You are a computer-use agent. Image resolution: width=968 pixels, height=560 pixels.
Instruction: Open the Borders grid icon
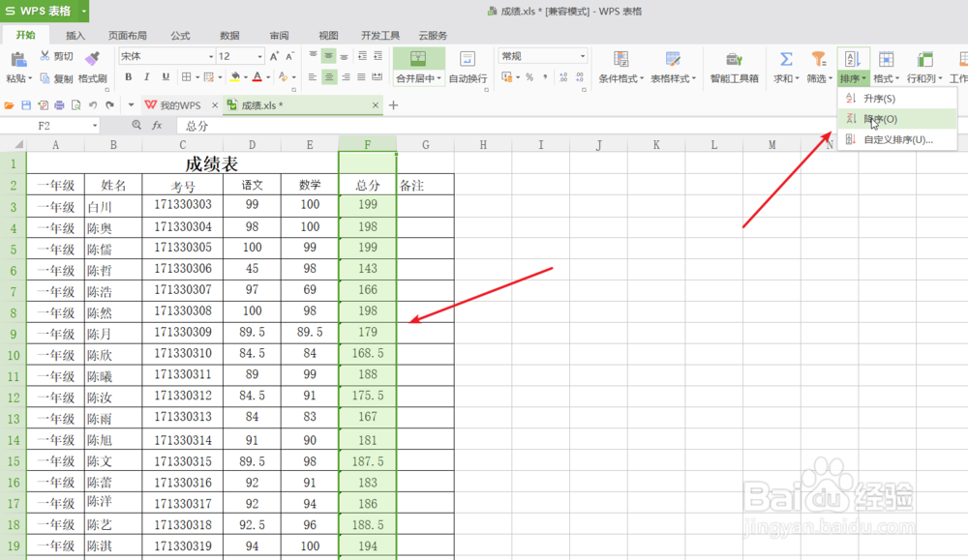coord(187,77)
